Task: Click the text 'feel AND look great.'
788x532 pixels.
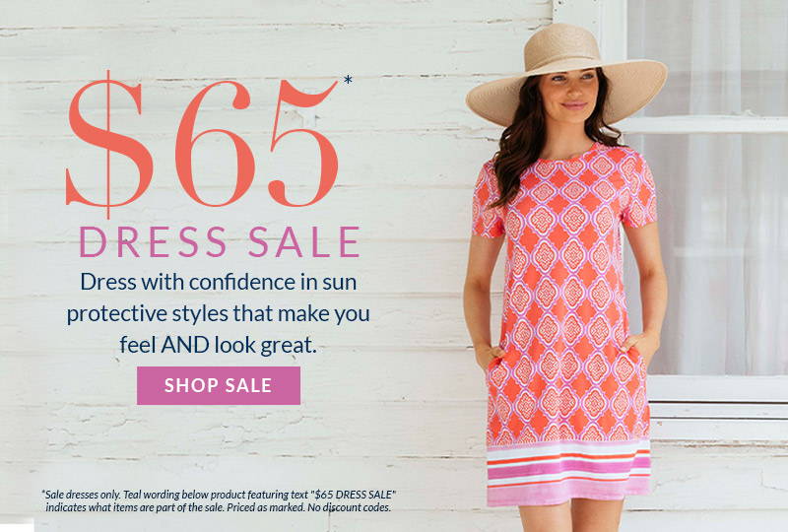Action: pyautogui.click(x=218, y=346)
